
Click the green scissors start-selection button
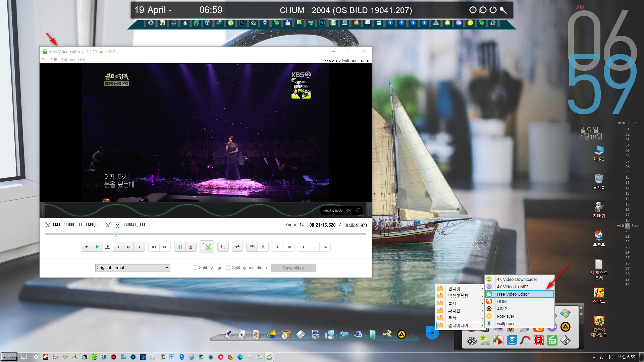pyautogui.click(x=207, y=247)
